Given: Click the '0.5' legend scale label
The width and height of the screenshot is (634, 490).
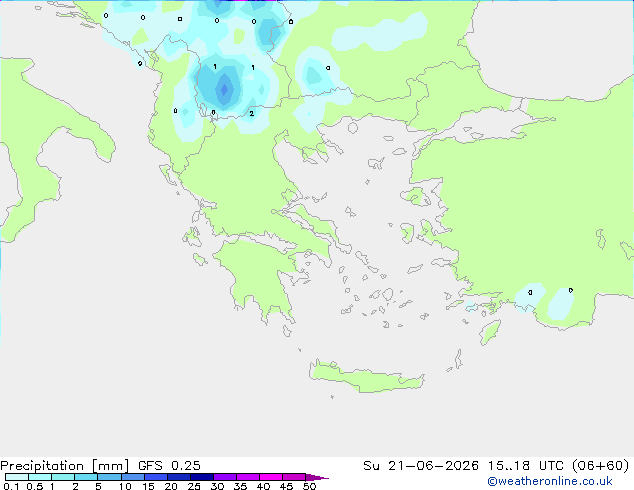Looking at the screenshot, I should tap(34, 486).
